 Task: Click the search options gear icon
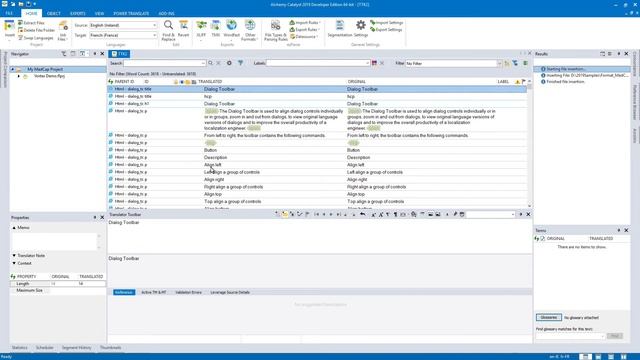(x=229, y=63)
